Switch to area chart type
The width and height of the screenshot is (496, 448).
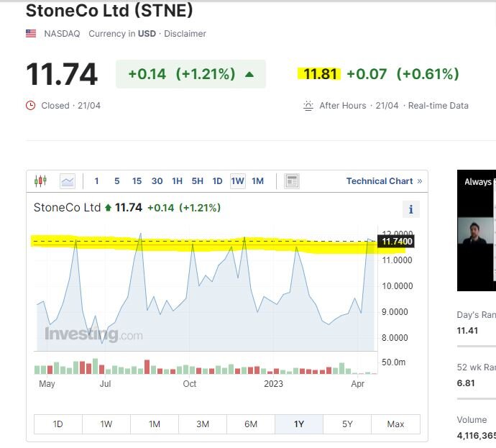point(67,181)
